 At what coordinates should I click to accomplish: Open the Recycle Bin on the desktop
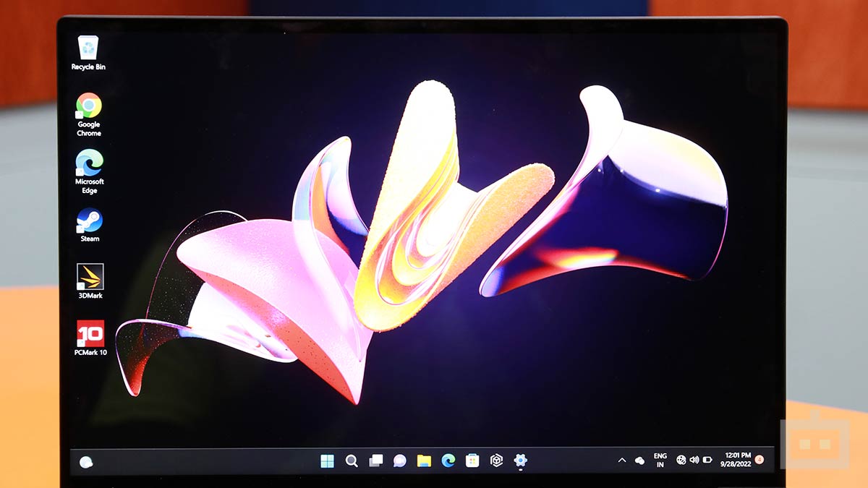click(x=88, y=49)
